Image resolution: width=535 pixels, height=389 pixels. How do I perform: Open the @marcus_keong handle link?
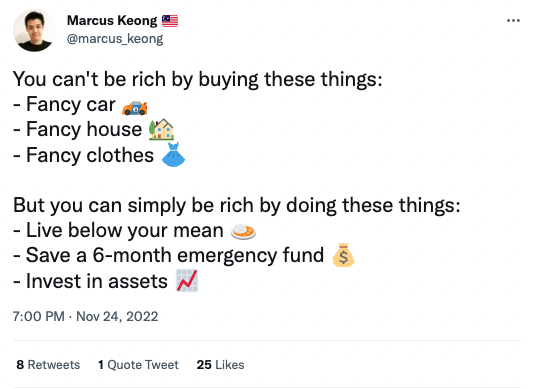(x=115, y=39)
